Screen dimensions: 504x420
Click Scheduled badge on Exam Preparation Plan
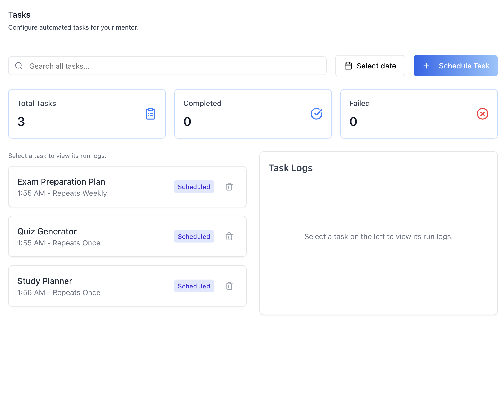coord(194,187)
